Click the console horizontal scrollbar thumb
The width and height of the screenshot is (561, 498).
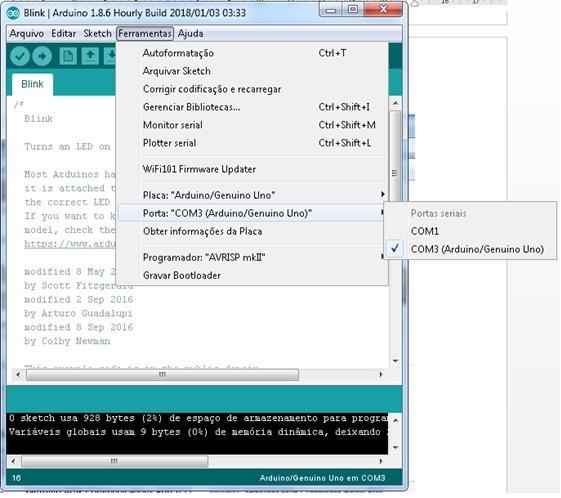114,461
